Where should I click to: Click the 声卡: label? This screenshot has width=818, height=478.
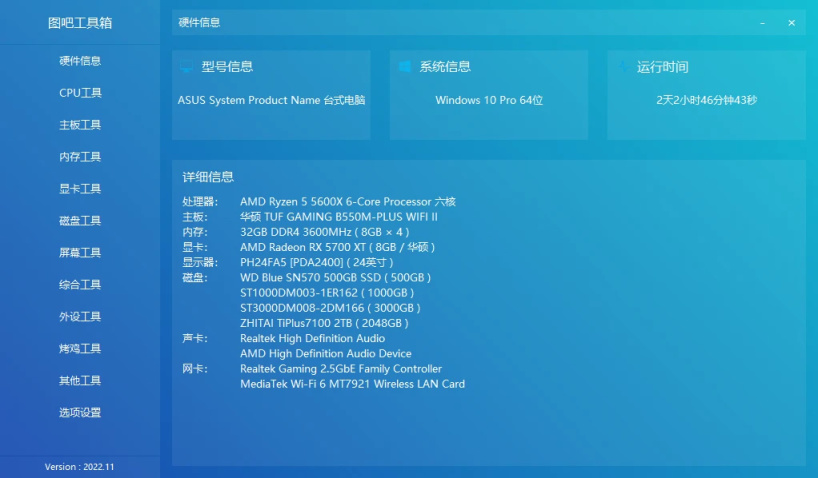[195, 338]
